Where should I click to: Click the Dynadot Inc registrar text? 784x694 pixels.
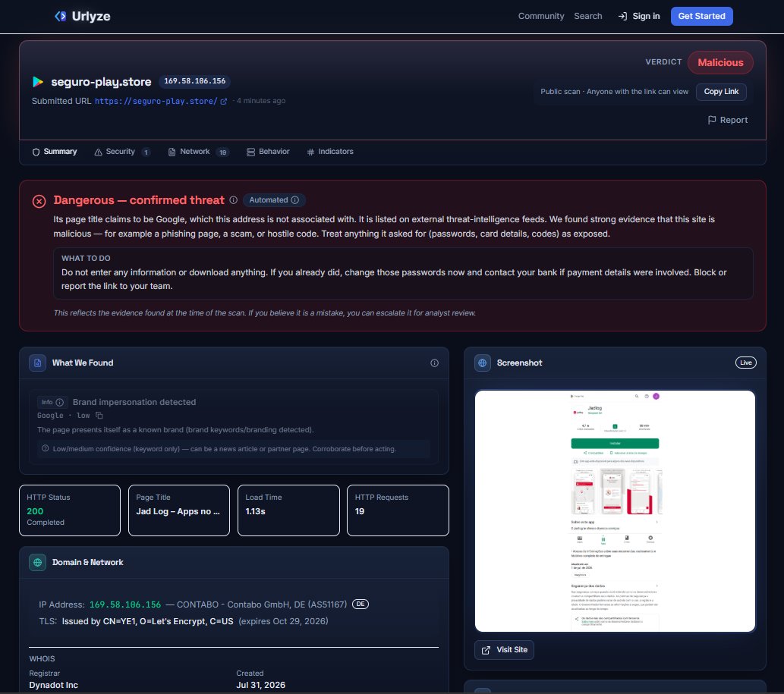(53, 685)
